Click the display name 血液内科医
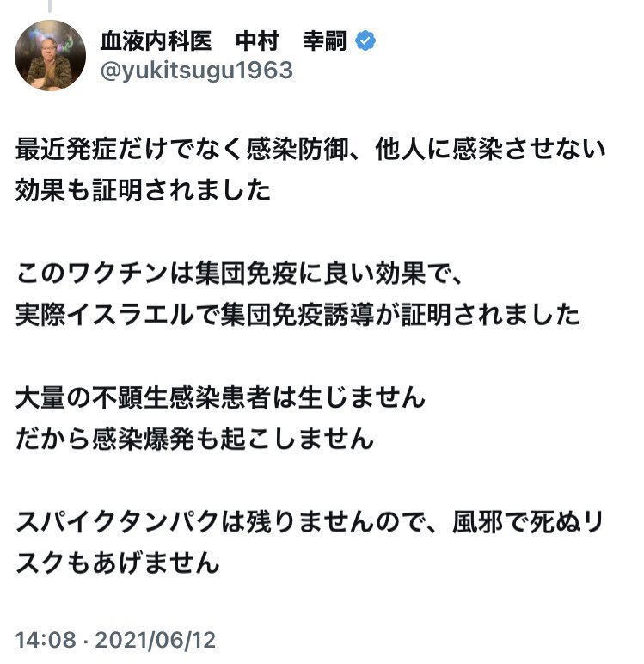This screenshot has width=644, height=664. (156, 41)
